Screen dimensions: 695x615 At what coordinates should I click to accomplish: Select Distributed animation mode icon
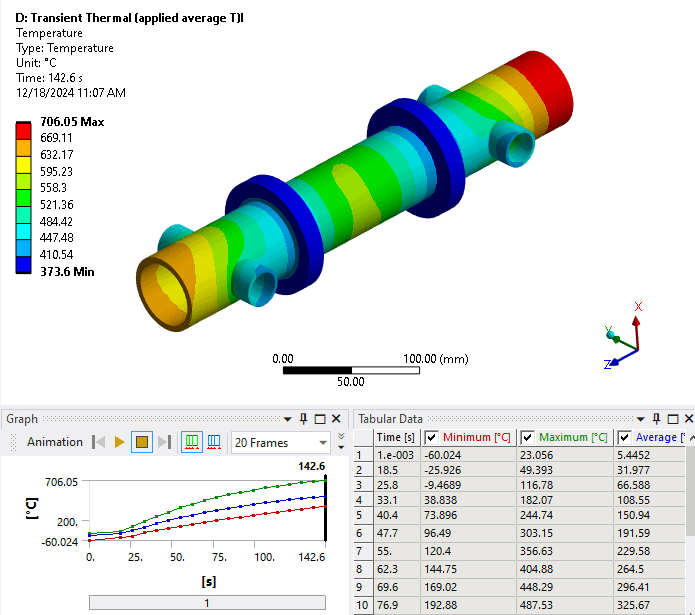tap(191, 442)
